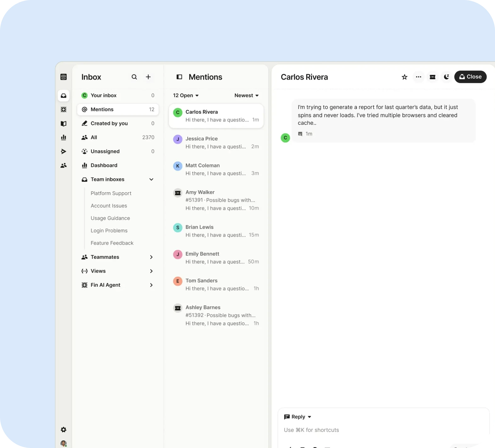Open the 12 Open status dropdown
Viewport: 495px width, 448px height.
tap(186, 96)
